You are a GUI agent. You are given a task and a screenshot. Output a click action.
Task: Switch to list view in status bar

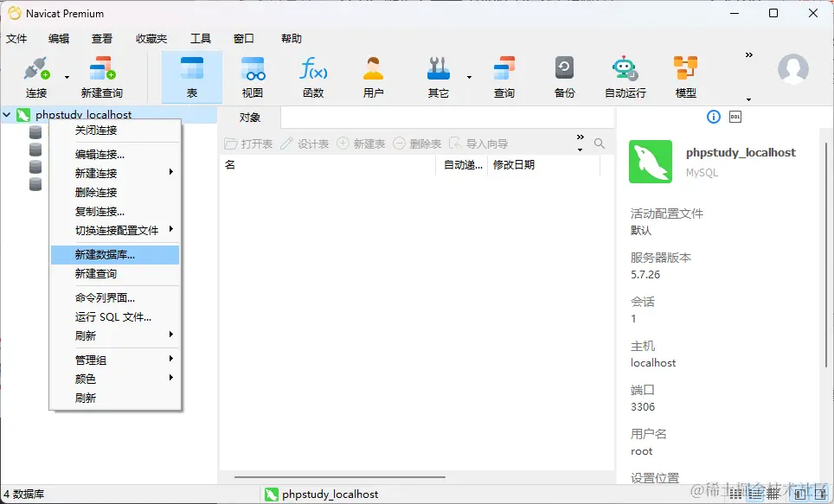click(754, 494)
